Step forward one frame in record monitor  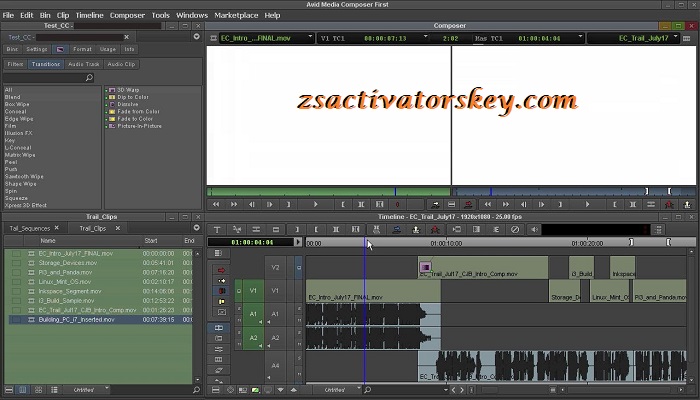pos(542,204)
